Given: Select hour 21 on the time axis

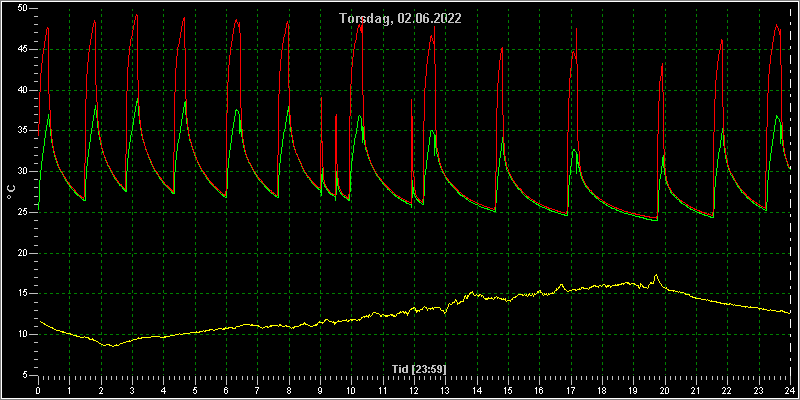Looking at the screenshot, I should [x=696, y=391].
